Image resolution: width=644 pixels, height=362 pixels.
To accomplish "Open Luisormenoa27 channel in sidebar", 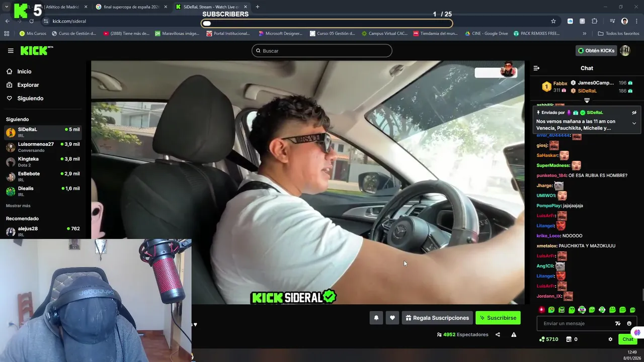I will point(43,147).
